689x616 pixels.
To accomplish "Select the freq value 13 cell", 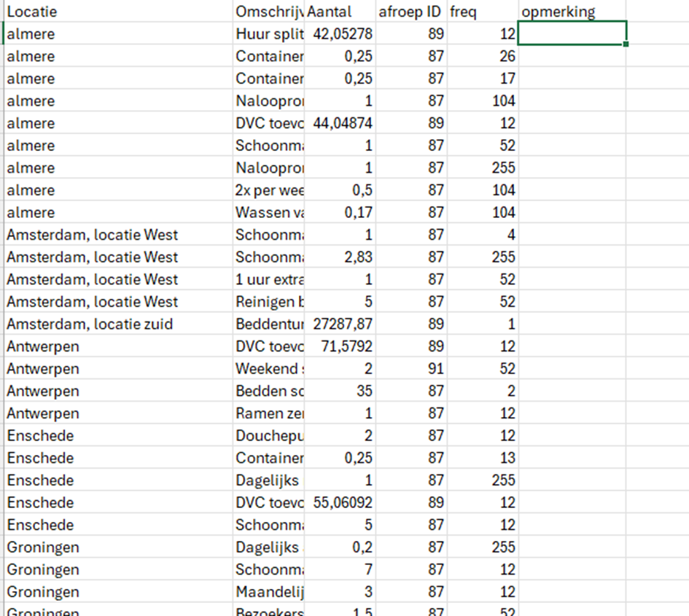I will tap(483, 458).
